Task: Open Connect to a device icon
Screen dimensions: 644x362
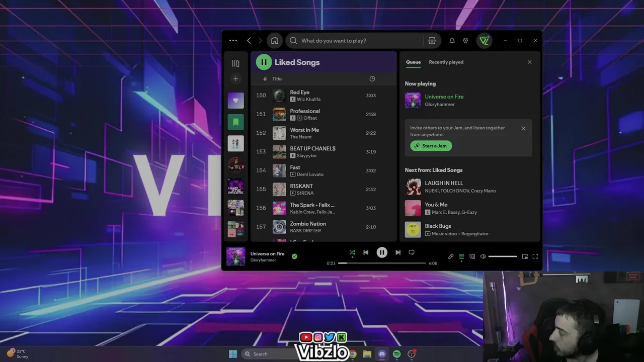Action: click(x=472, y=256)
